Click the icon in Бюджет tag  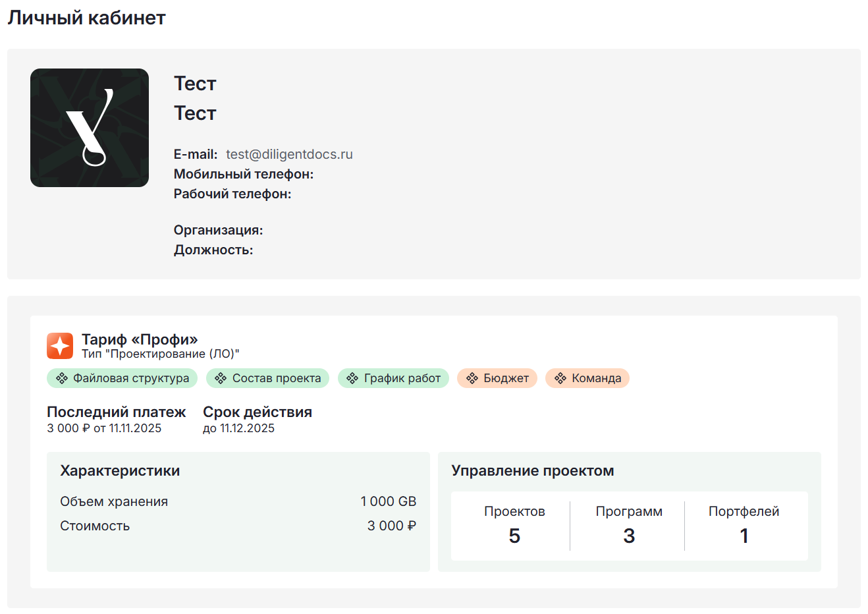[x=472, y=378]
